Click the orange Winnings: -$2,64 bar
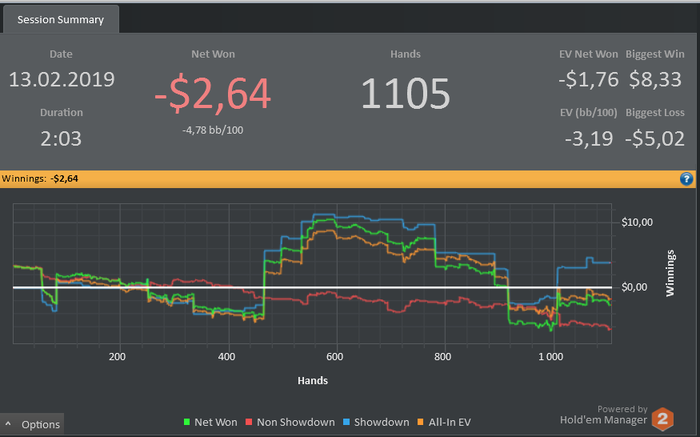 coord(348,179)
